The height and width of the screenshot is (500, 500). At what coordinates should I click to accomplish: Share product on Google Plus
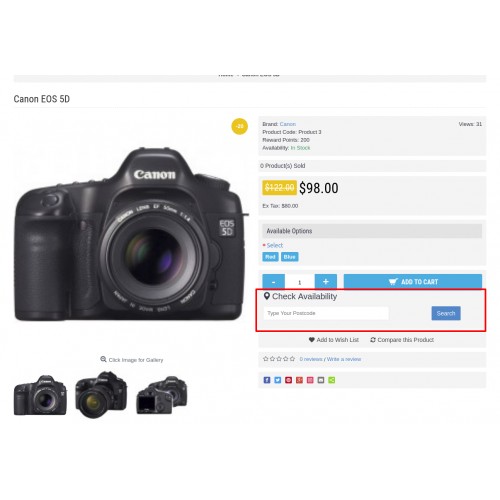tap(299, 380)
